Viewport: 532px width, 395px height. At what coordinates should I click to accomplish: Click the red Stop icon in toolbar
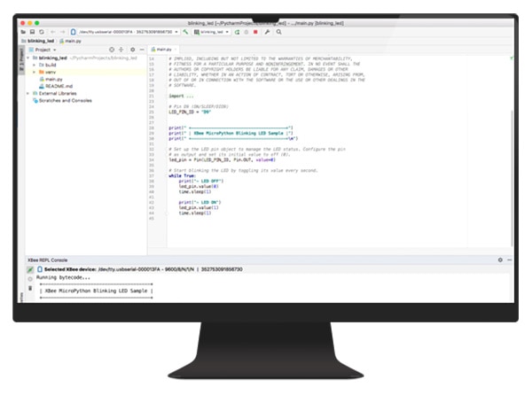point(255,31)
